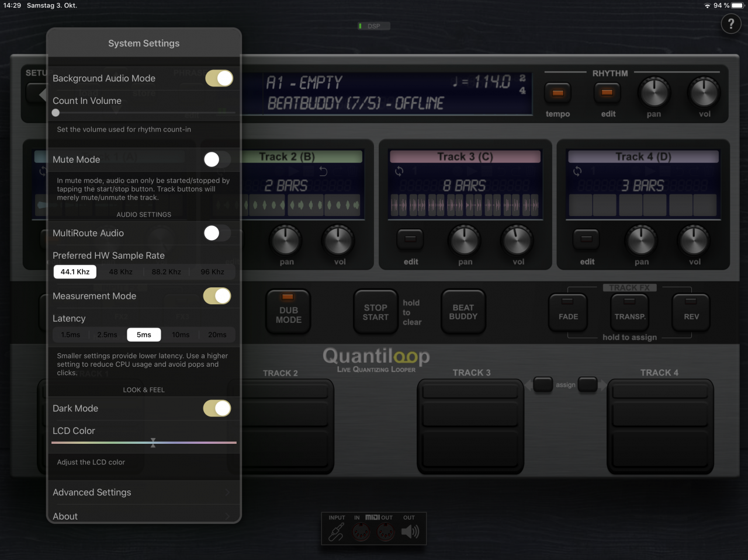Tap the Wi-Fi status icon
The height and width of the screenshot is (560, 748).
(707, 5)
